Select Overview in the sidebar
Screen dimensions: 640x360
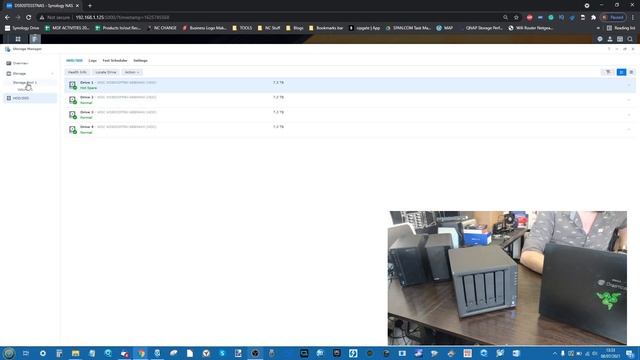(x=30, y=63)
